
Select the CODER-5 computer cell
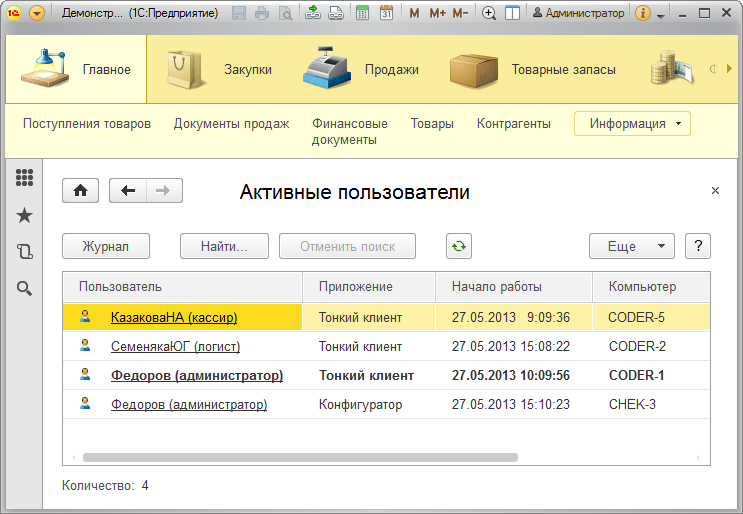coord(652,317)
